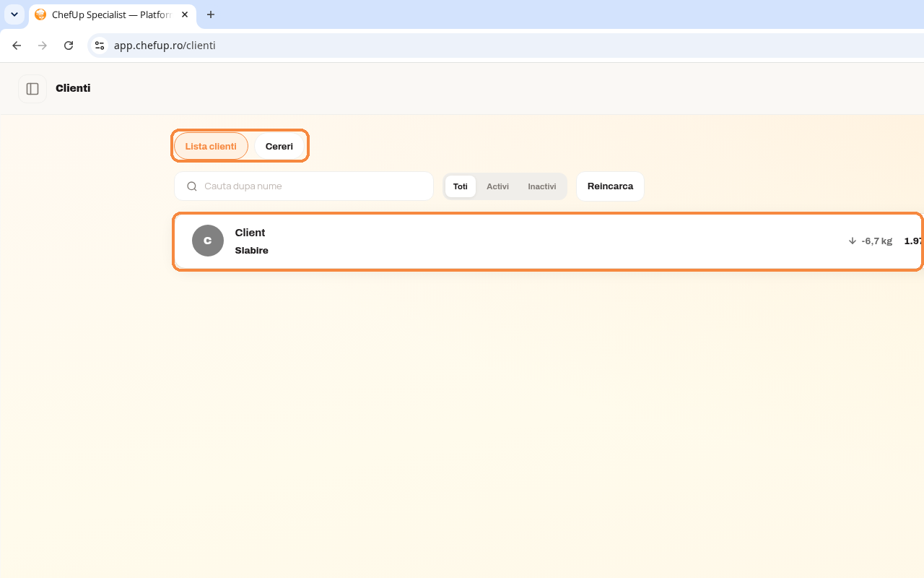Click the browser forward arrow
924x578 pixels.
tap(43, 46)
